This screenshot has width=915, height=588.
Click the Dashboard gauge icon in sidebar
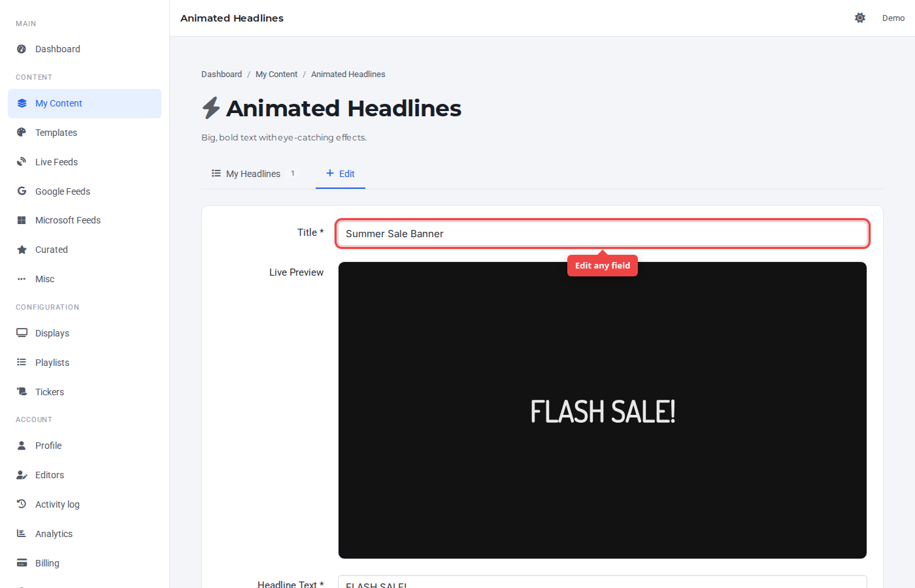[22, 49]
